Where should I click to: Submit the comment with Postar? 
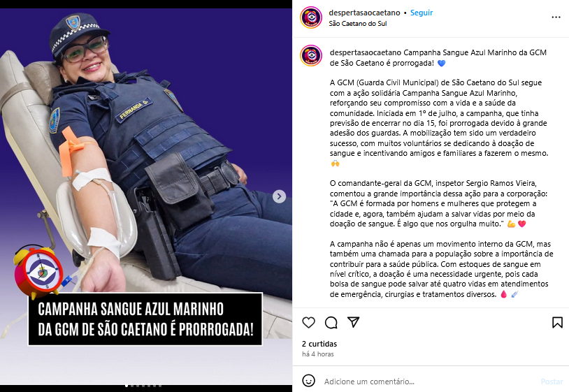[x=552, y=382]
